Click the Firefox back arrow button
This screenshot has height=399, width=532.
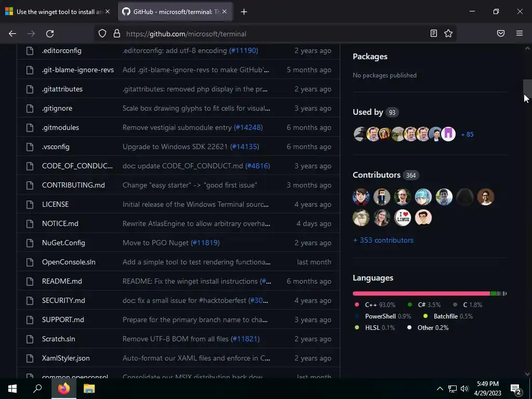tap(12, 34)
